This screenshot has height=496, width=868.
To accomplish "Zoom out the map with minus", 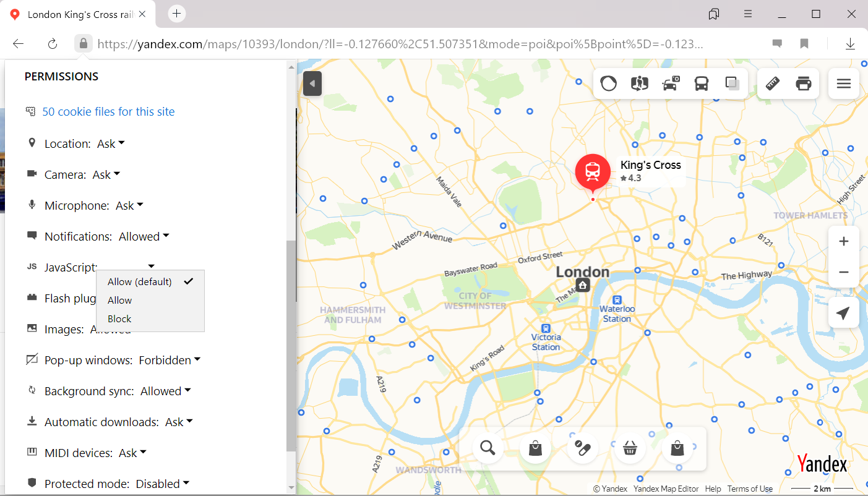I will point(844,272).
